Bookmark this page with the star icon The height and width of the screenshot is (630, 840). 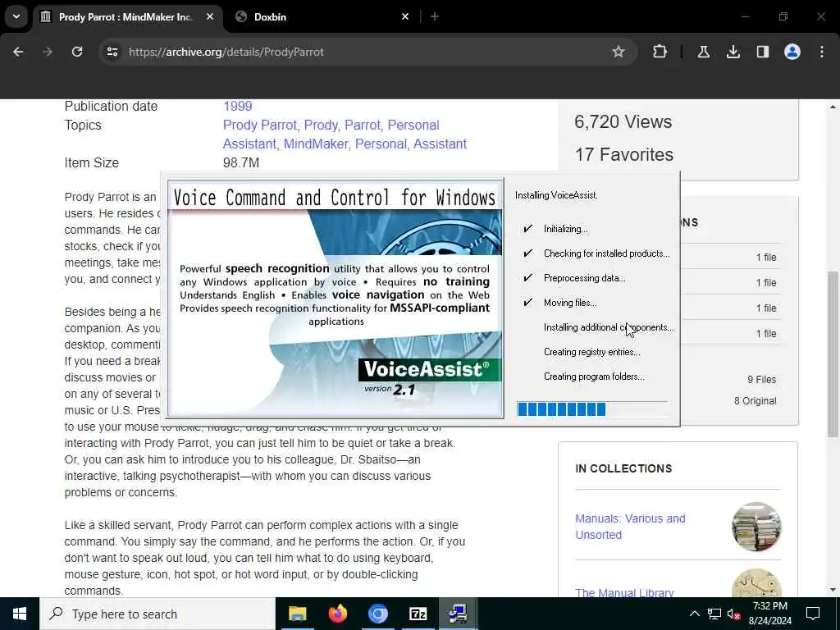(x=619, y=52)
